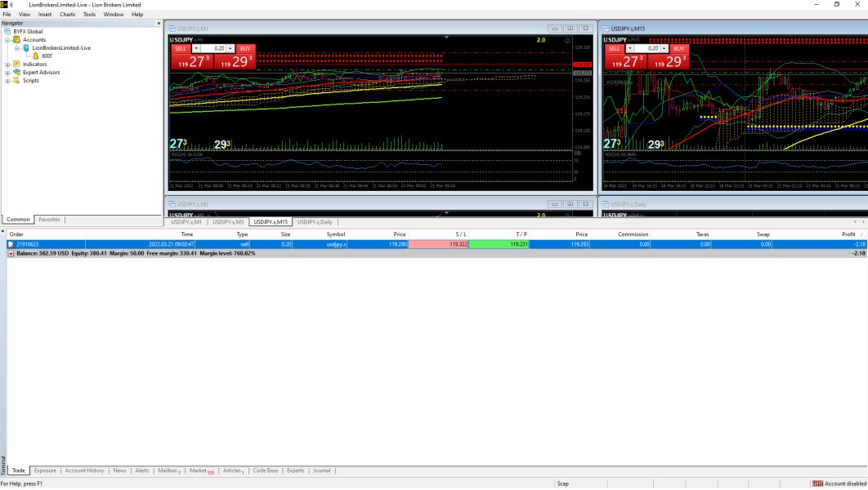Open the Help menu
Image resolution: width=868 pixels, height=490 pixels.
tap(137, 15)
